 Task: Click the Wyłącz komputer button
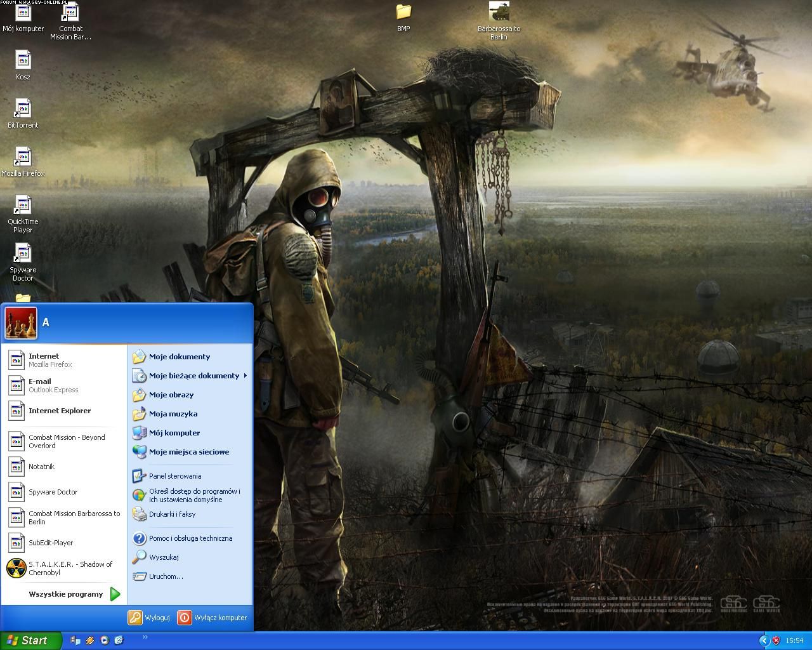(x=213, y=617)
